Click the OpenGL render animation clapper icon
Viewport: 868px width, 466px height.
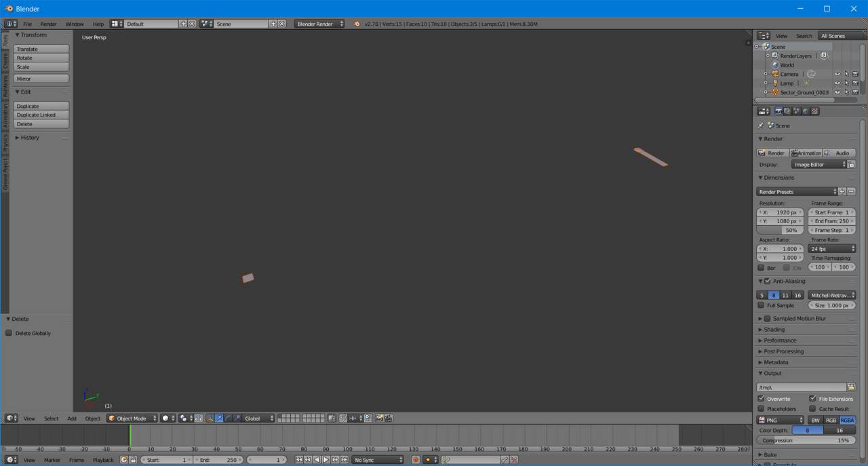click(389, 419)
